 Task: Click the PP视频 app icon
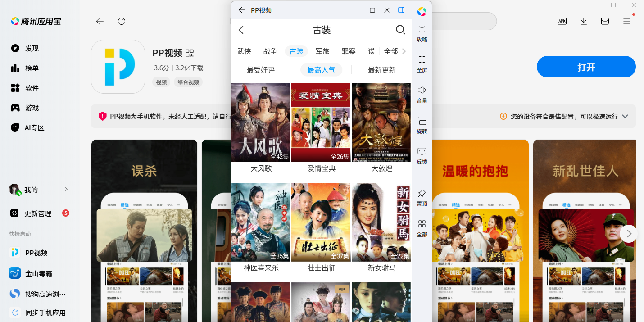click(x=118, y=67)
